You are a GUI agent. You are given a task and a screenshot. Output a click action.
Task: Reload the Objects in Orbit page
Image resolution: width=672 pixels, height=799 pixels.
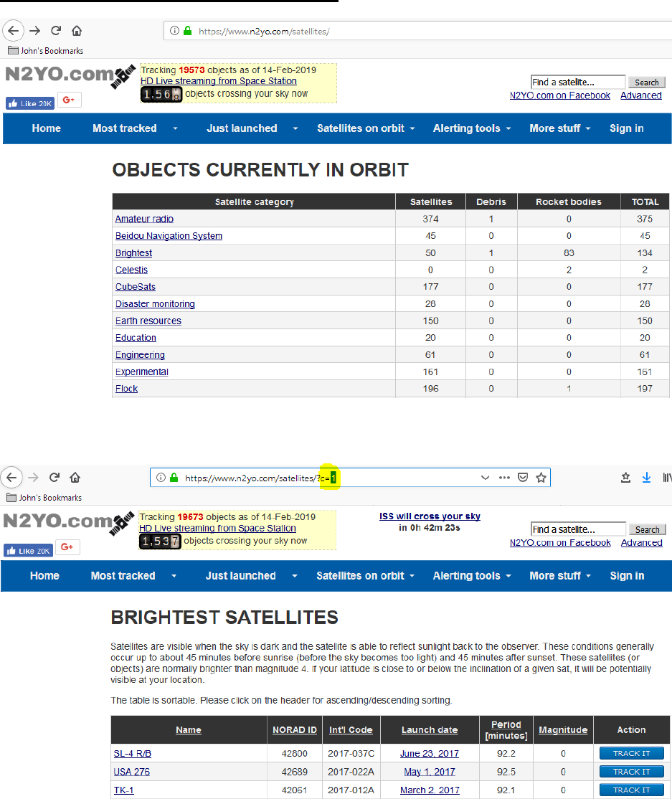[56, 31]
